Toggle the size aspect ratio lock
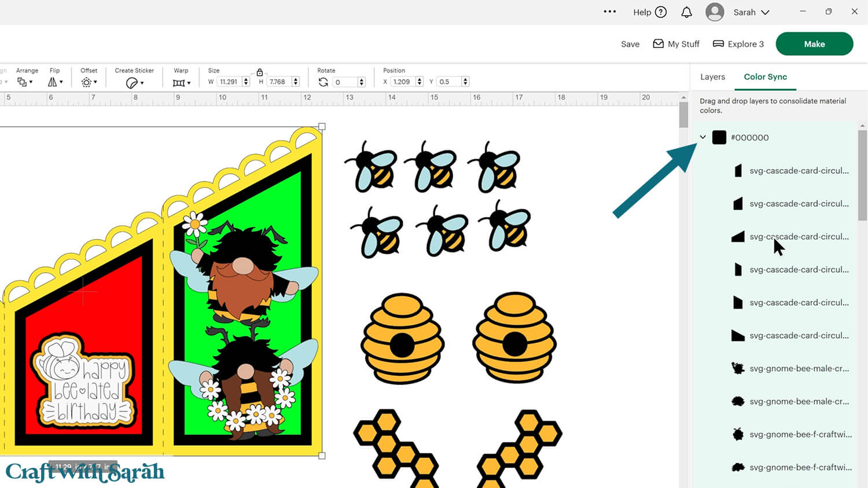This screenshot has height=488, width=868. click(x=260, y=72)
